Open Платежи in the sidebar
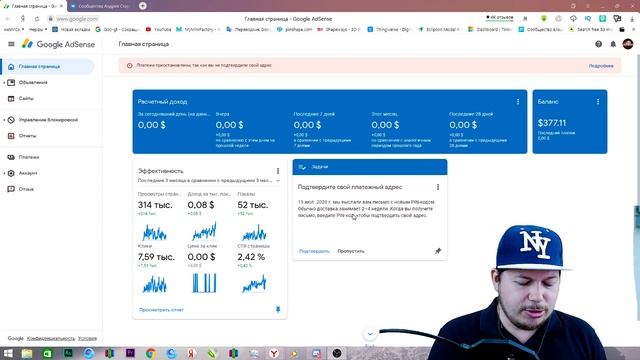The image size is (640, 360). (29, 157)
